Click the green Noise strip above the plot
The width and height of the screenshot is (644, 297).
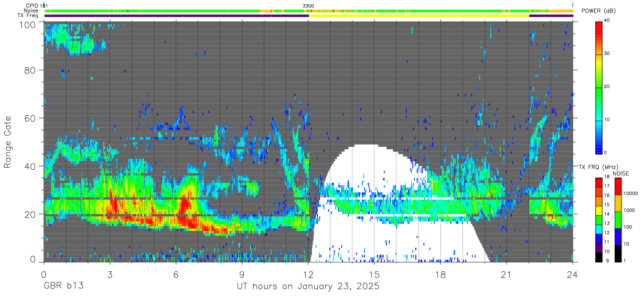(152, 10)
